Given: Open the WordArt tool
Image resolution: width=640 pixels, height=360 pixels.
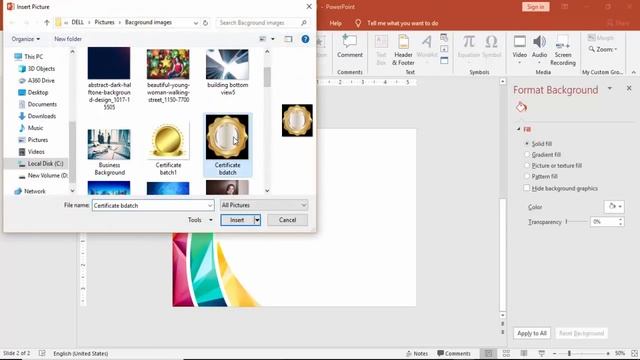Looking at the screenshot, I should [x=427, y=46].
